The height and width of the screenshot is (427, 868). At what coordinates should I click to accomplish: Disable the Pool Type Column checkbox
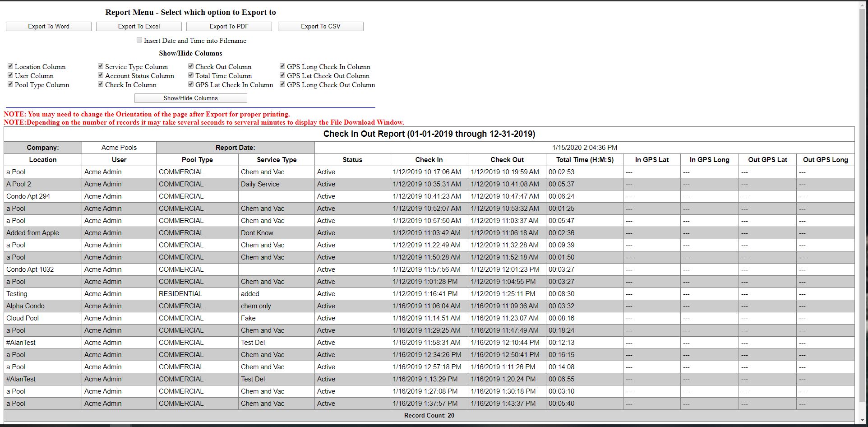[10, 84]
